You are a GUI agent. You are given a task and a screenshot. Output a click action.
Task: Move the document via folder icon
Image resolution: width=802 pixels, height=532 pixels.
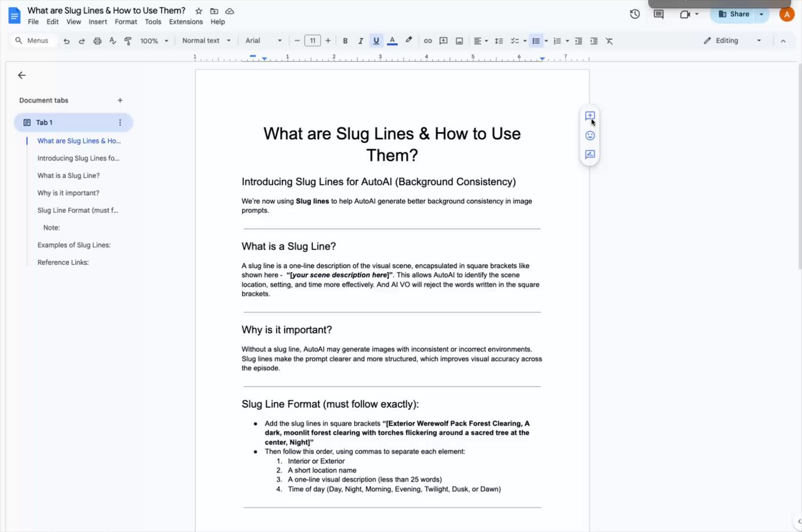coord(214,11)
